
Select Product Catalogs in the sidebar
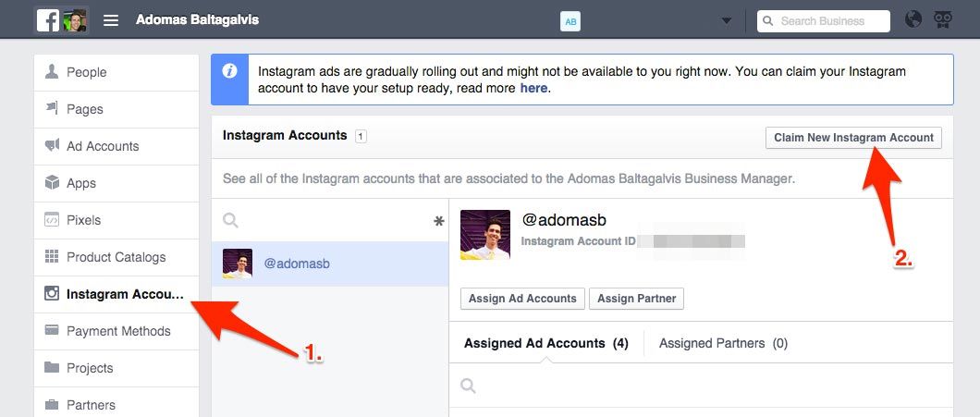[116, 257]
